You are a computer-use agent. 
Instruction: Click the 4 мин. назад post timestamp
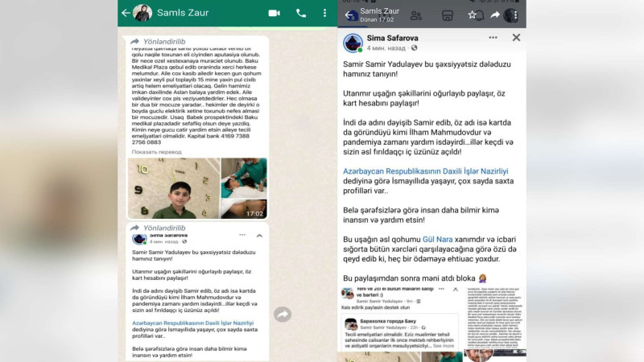pos(386,48)
